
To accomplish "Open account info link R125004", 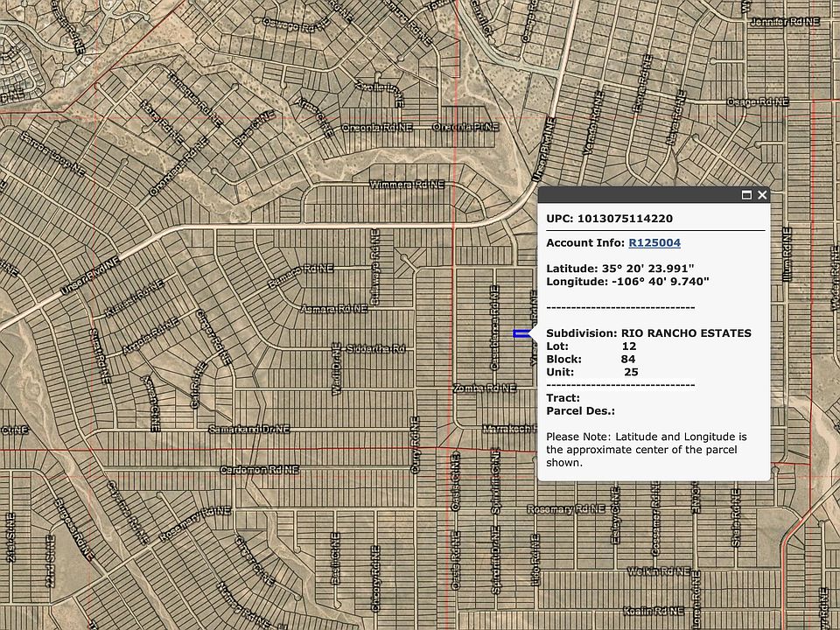I will [654, 242].
